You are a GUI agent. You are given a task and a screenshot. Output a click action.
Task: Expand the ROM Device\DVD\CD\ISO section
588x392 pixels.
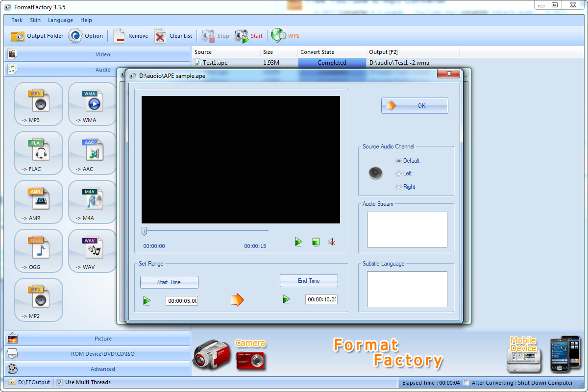click(97, 354)
